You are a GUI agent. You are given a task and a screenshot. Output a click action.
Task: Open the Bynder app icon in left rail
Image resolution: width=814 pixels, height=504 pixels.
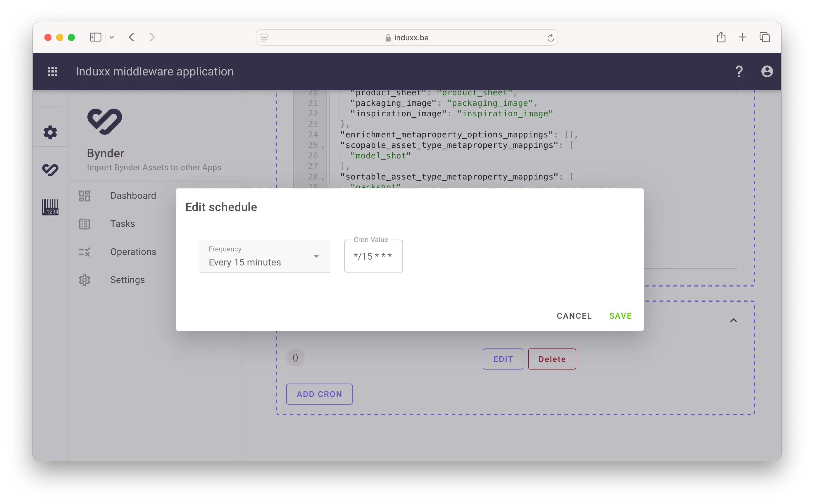pos(50,170)
